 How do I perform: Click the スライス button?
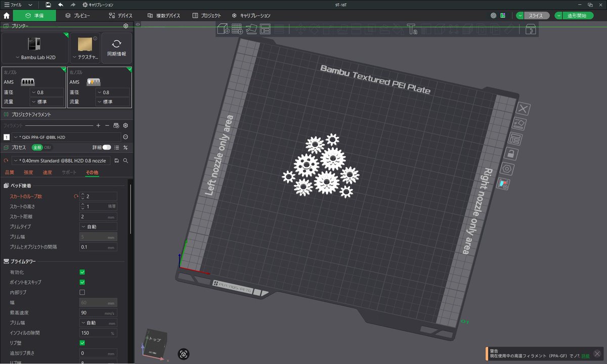click(x=536, y=16)
